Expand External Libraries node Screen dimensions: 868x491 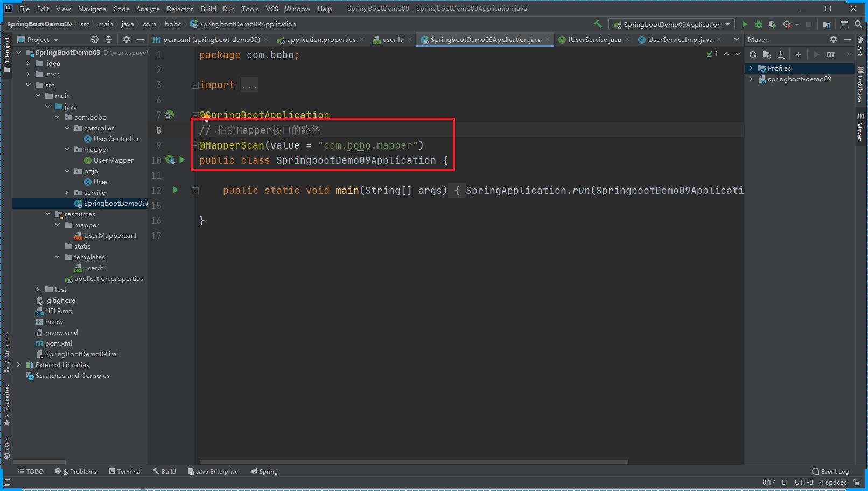(19, 365)
